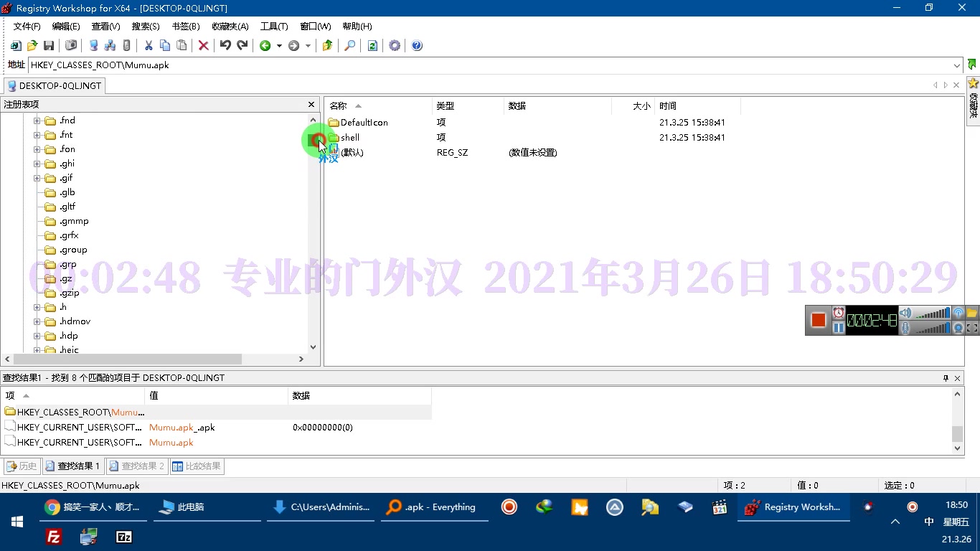Open the Settings gear icon on toolbar
Image resolution: width=980 pixels, height=551 pixels.
coord(395,45)
